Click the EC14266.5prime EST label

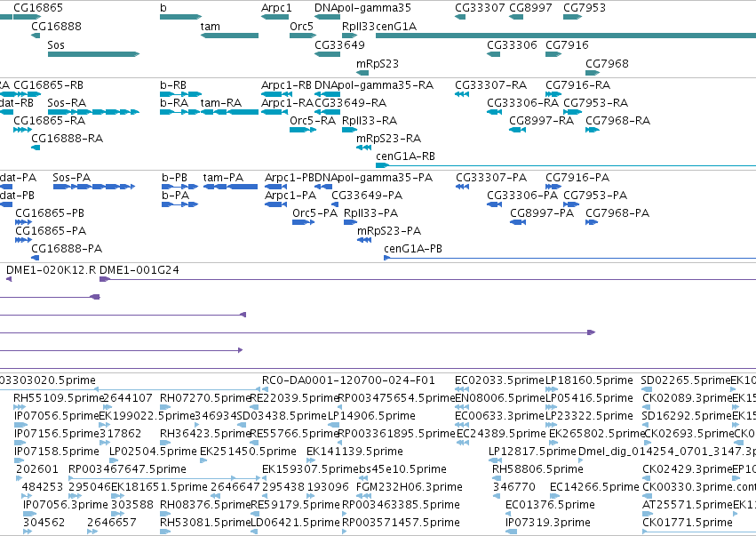click(x=594, y=487)
